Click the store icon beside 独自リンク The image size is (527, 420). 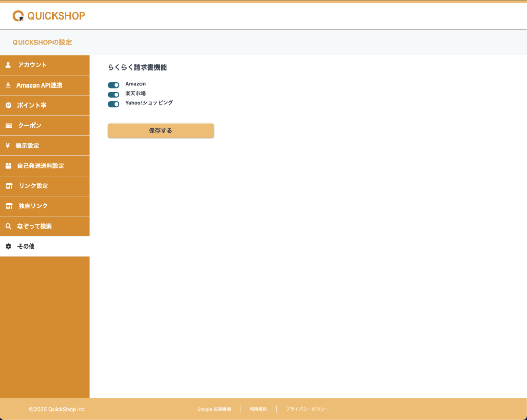tap(9, 206)
